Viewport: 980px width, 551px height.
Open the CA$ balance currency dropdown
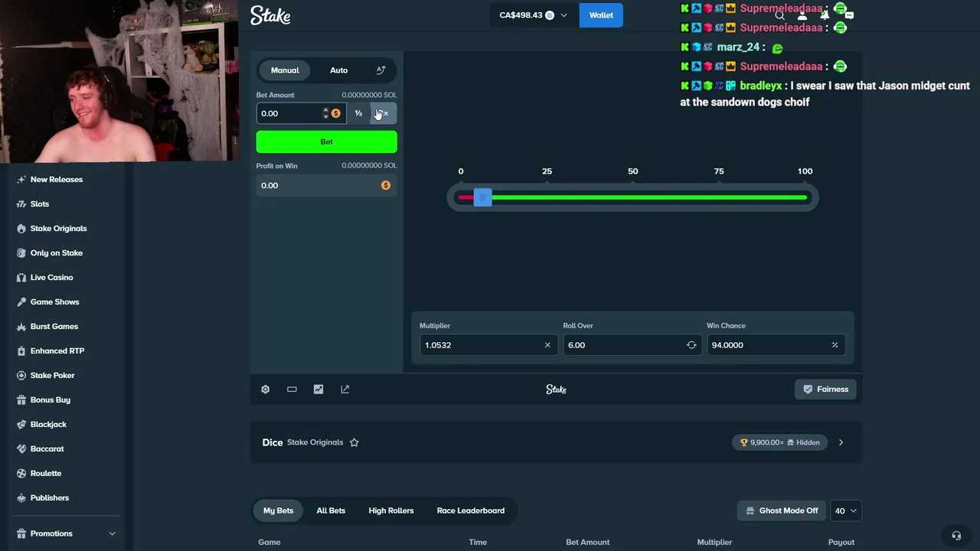534,15
